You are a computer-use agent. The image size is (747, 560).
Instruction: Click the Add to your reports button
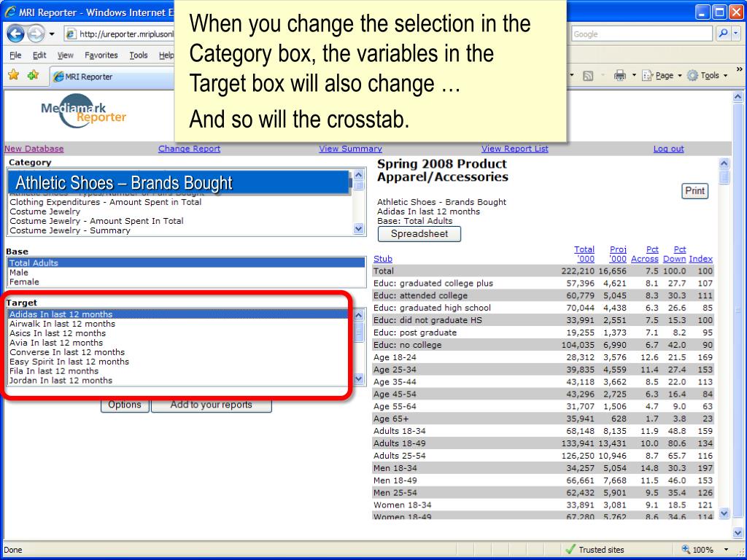point(212,405)
